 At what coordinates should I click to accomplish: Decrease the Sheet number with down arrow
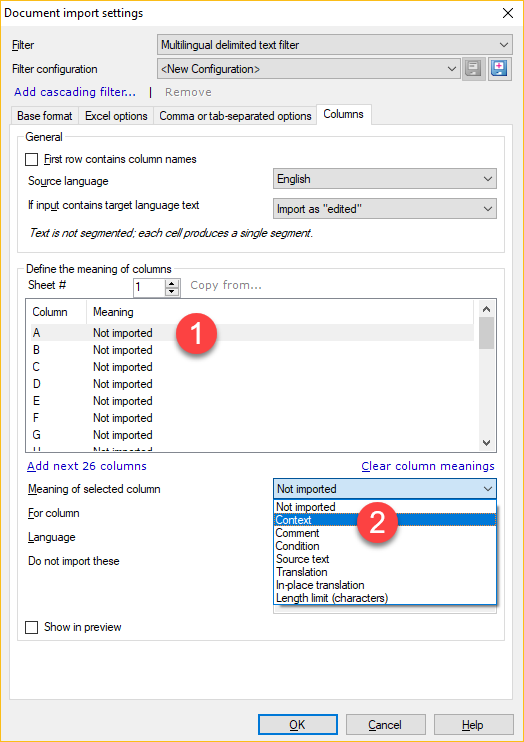coord(173,292)
